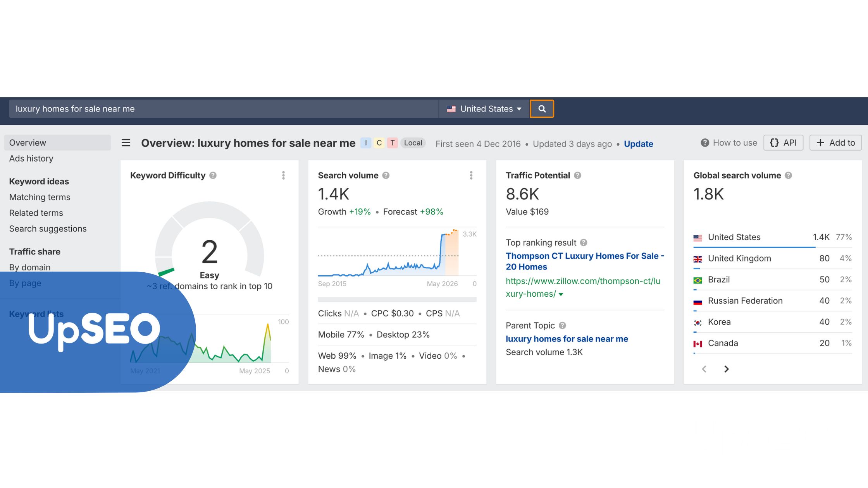Open Matching terms in sidebar
The height and width of the screenshot is (488, 868).
[40, 197]
